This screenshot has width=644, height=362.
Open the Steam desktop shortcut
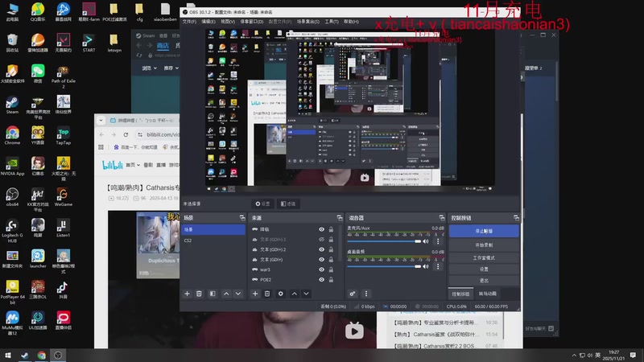(x=12, y=105)
